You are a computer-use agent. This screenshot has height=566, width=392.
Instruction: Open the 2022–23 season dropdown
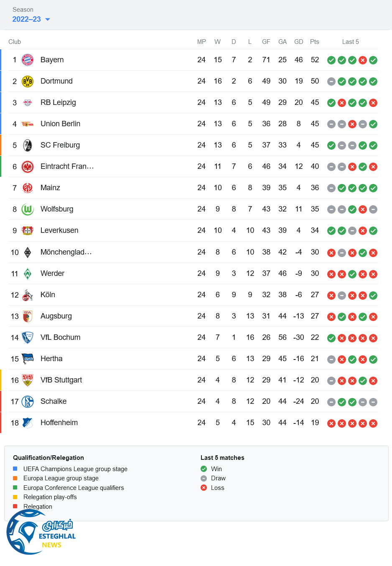click(31, 19)
